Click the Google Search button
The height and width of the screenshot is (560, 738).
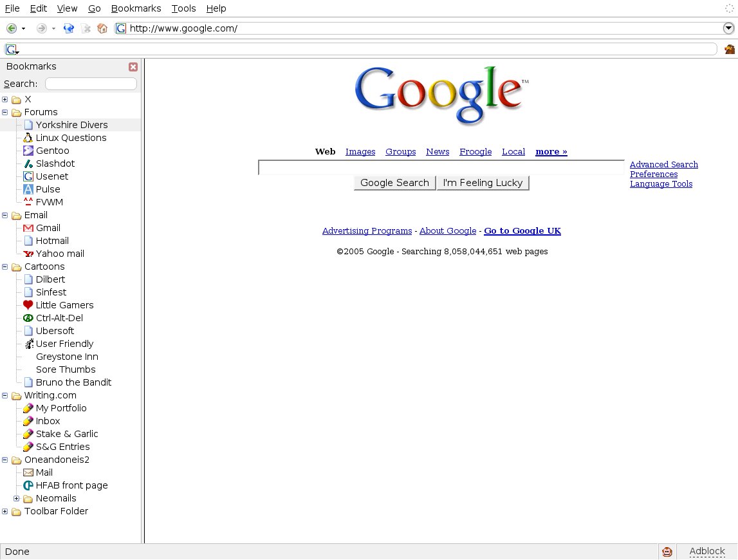(x=394, y=183)
